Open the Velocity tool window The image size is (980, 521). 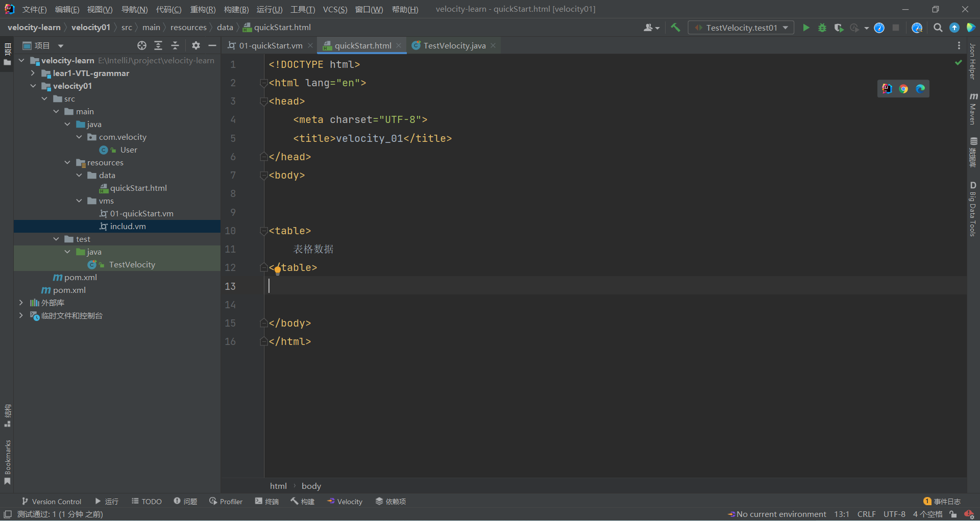(x=345, y=502)
